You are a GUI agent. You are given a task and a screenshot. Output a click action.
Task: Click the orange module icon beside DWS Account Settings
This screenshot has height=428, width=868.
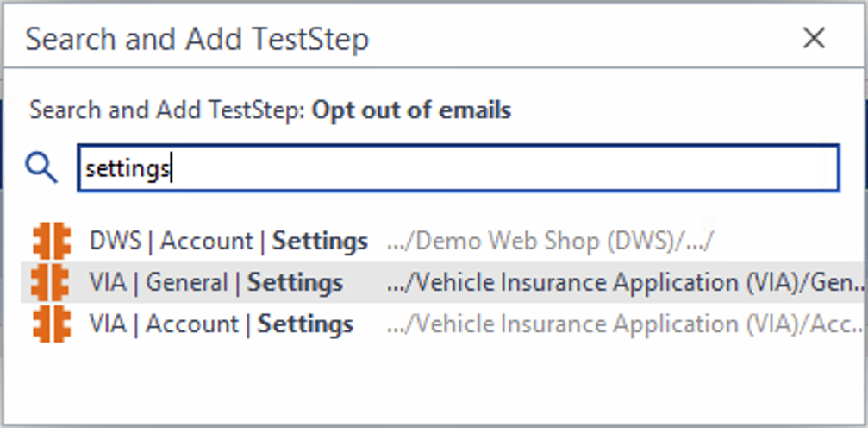(x=51, y=242)
